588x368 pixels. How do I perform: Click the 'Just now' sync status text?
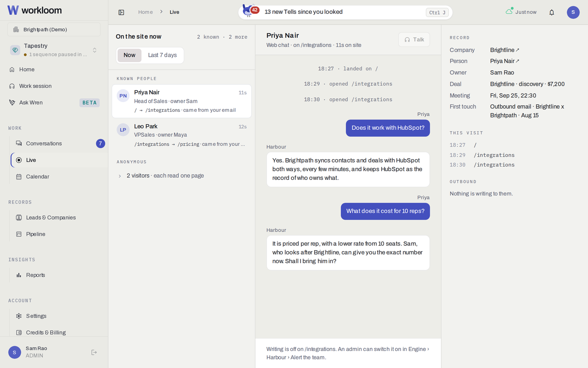[526, 12]
